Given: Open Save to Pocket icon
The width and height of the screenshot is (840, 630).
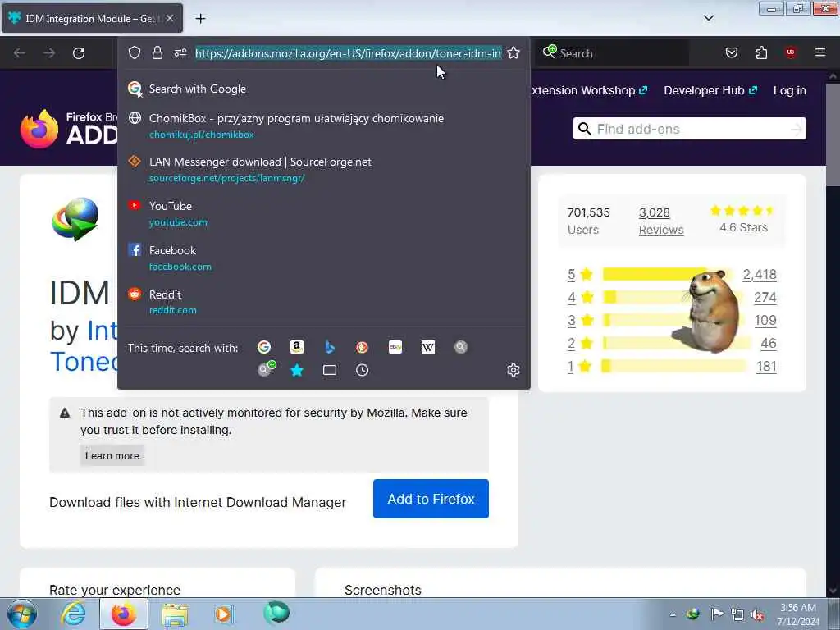Looking at the screenshot, I should (x=731, y=52).
